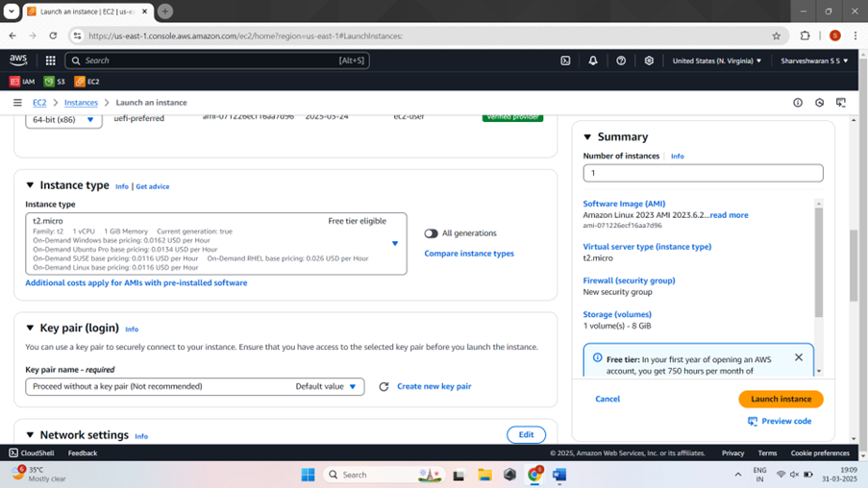This screenshot has height=488, width=868.
Task: Open the AWS services grid menu
Action: (50, 61)
